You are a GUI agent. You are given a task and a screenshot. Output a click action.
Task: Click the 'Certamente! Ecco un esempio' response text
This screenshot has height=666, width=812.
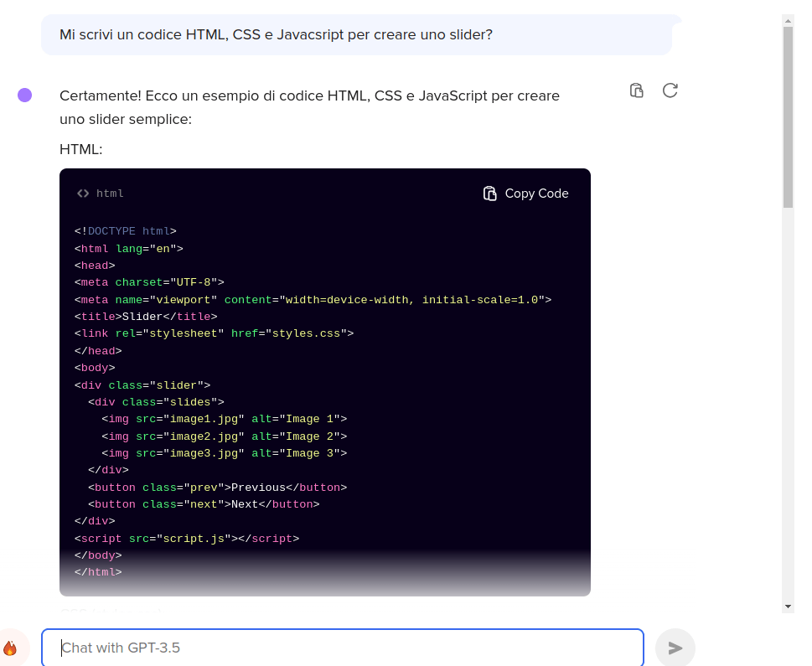pos(310,107)
